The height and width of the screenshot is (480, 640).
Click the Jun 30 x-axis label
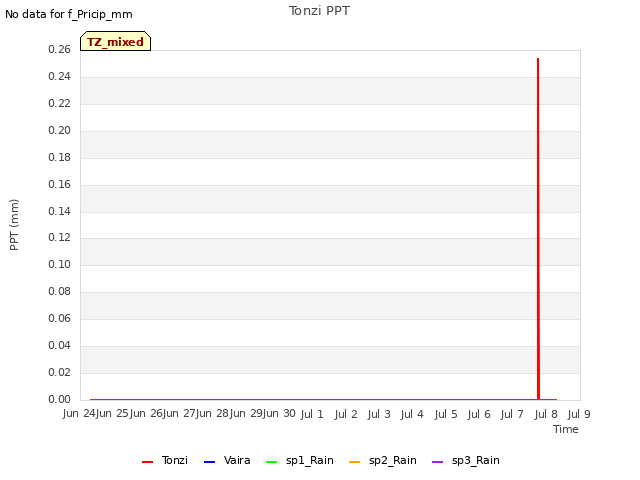(x=280, y=413)
